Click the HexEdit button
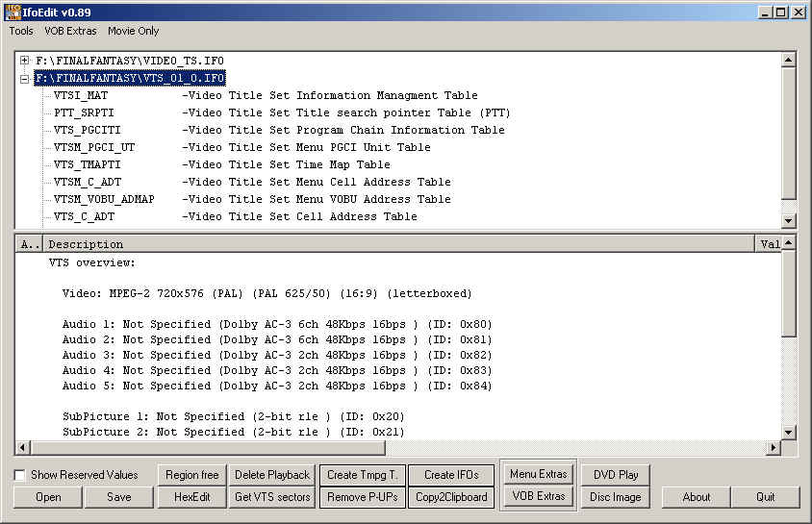 pyautogui.click(x=192, y=497)
